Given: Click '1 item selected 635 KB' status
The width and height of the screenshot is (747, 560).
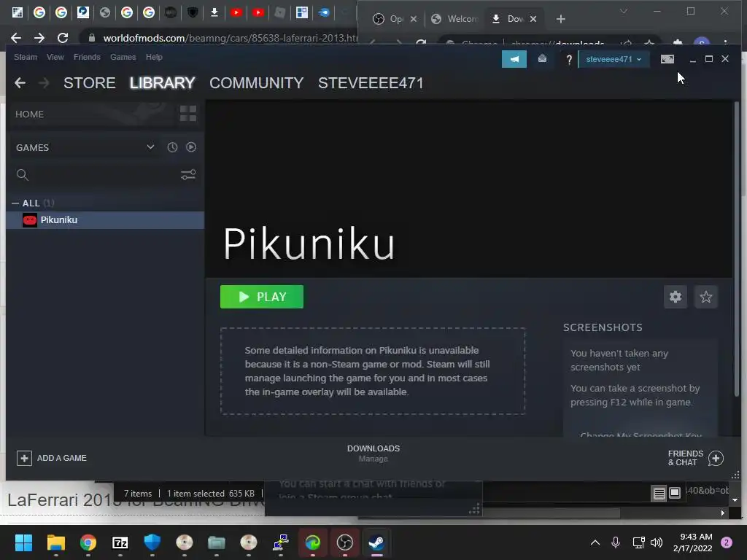Looking at the screenshot, I should tap(211, 494).
